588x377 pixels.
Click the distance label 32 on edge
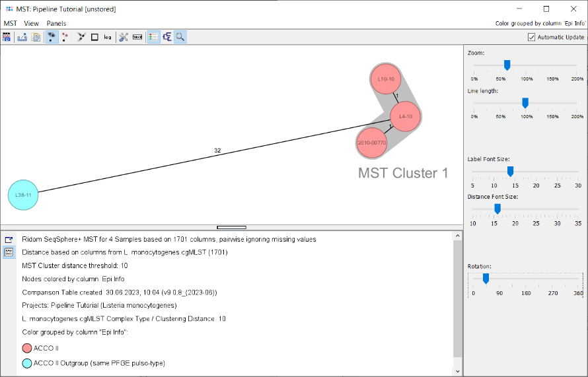point(217,151)
